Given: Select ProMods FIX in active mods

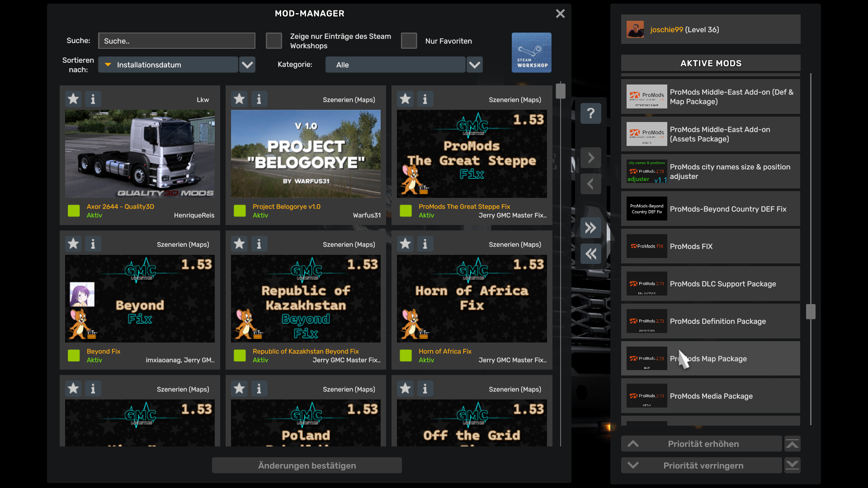Looking at the screenshot, I should [711, 246].
